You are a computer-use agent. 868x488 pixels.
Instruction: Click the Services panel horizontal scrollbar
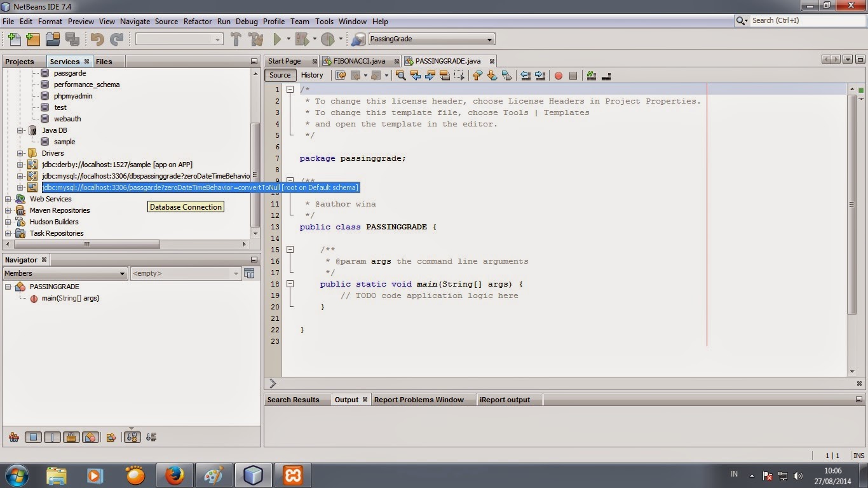86,244
